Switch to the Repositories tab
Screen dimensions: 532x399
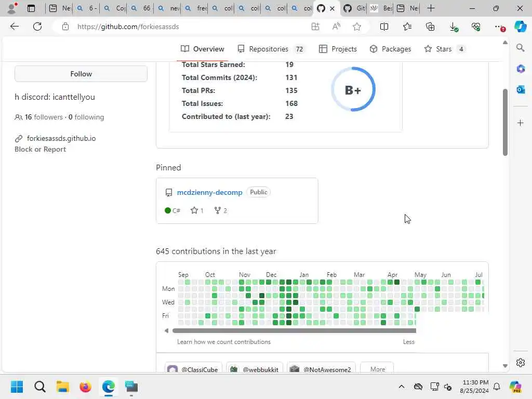tap(271, 49)
